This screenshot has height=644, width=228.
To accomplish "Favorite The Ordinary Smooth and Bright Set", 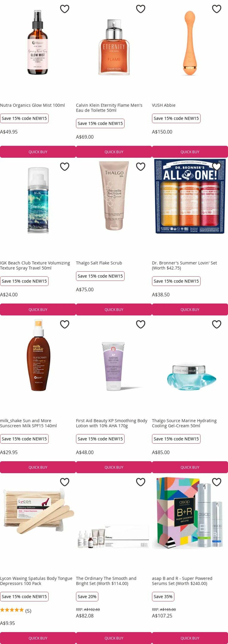I will pyautogui.click(x=140, y=482).
